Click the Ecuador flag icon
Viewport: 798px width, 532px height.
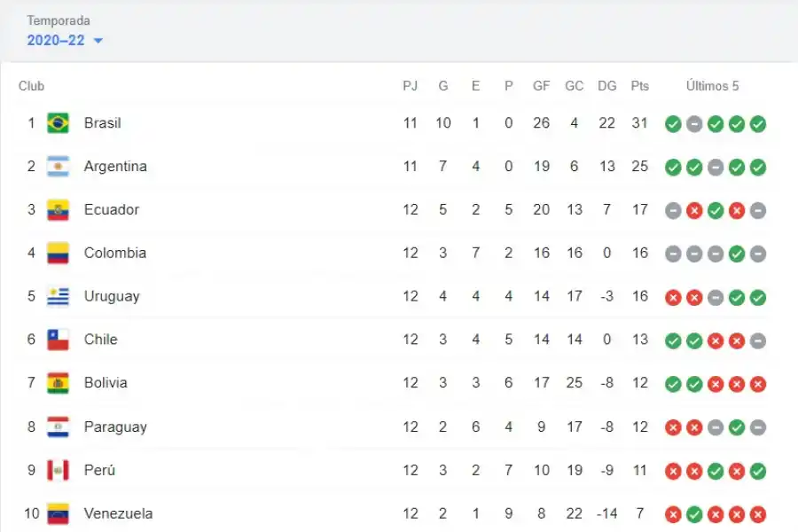[58, 210]
